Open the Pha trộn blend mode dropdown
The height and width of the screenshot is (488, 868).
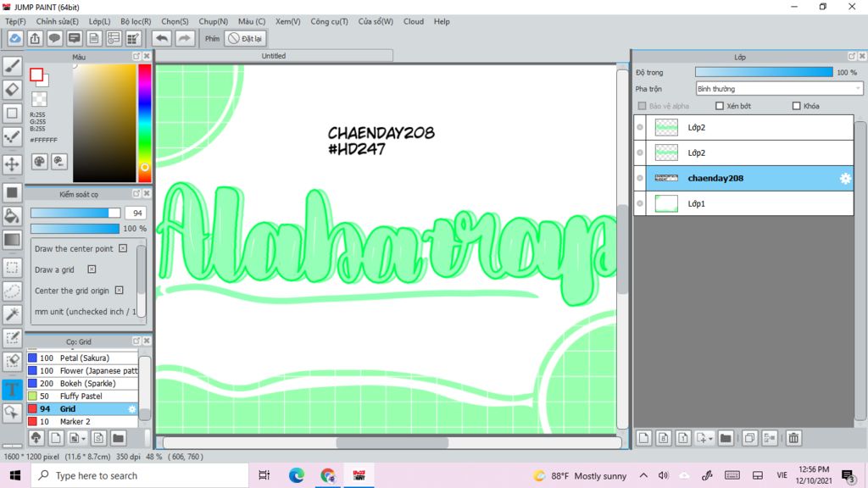(x=778, y=89)
